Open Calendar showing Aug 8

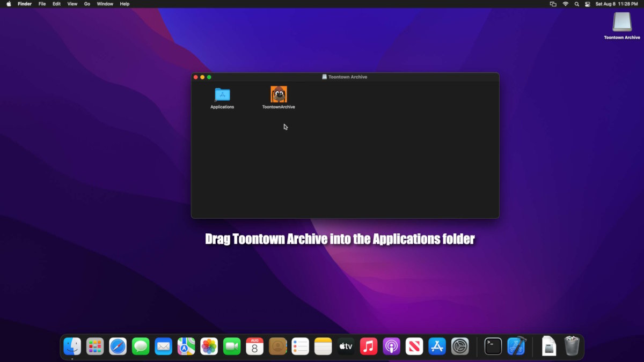(x=254, y=346)
